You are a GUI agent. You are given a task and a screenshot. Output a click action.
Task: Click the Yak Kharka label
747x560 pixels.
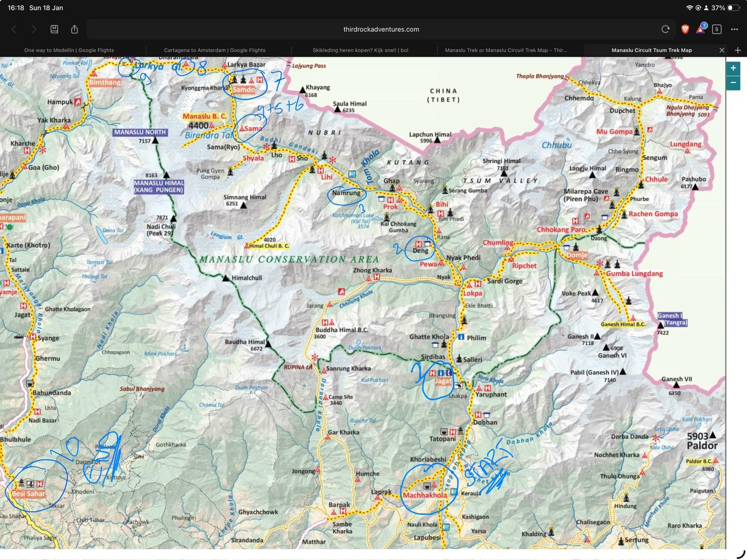[54, 120]
